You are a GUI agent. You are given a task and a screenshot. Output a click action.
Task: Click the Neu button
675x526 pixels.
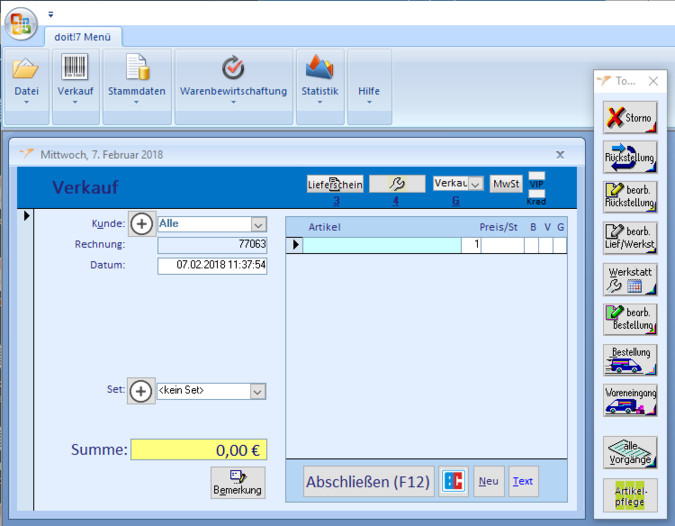coord(489,482)
